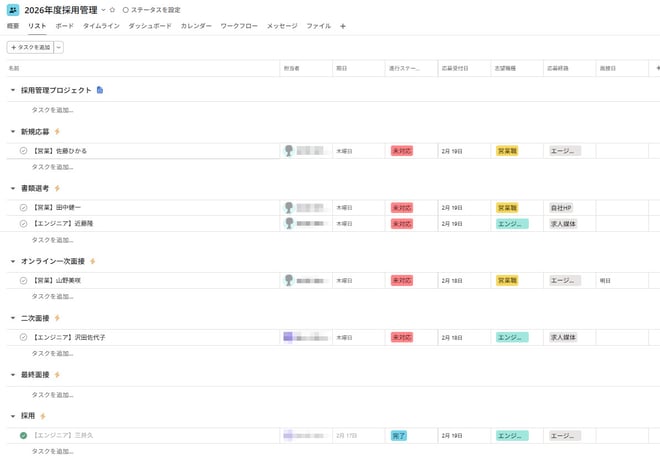
Task: Open the タイムライン tab
Action: 101,26
